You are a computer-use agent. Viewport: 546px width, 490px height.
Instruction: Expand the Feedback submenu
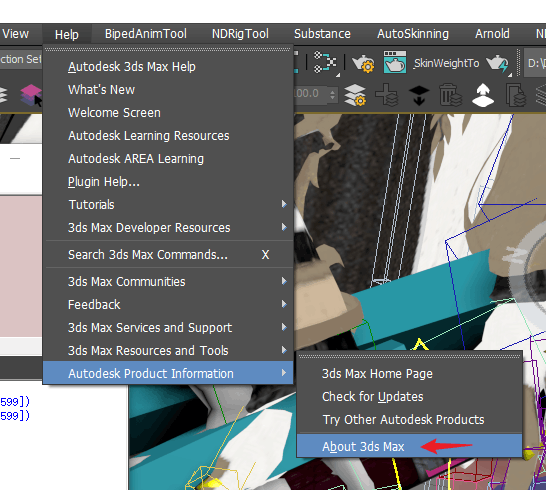click(168, 304)
